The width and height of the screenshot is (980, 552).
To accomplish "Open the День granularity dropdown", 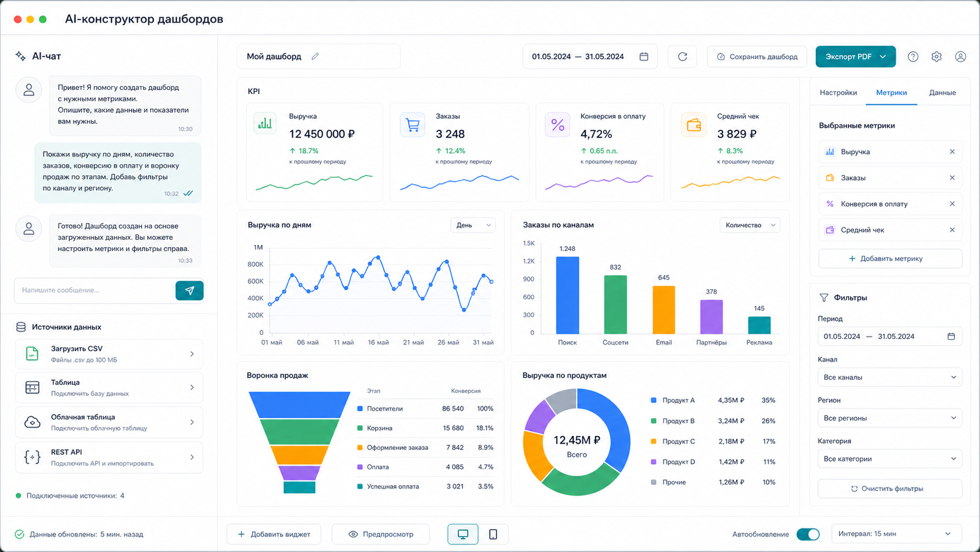I will (x=473, y=225).
